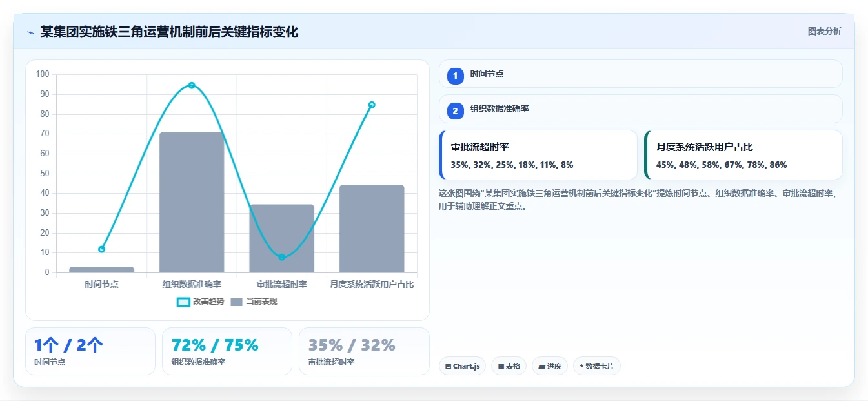Click the "1个 / 2个" stat card
The width and height of the screenshot is (868, 401).
[x=90, y=351]
